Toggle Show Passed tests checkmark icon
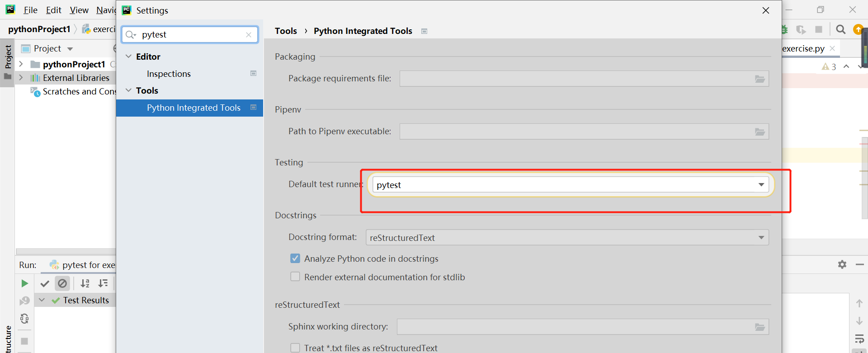The width and height of the screenshot is (868, 353). click(45, 283)
